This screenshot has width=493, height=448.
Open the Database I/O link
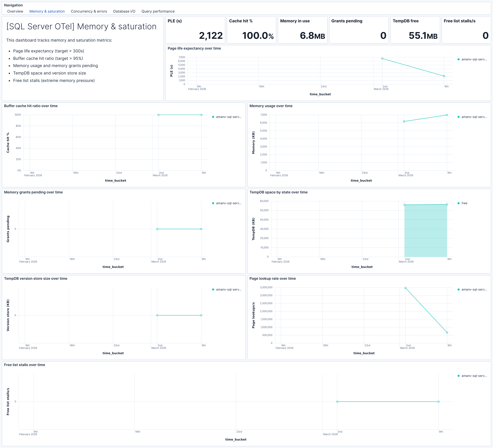124,11
